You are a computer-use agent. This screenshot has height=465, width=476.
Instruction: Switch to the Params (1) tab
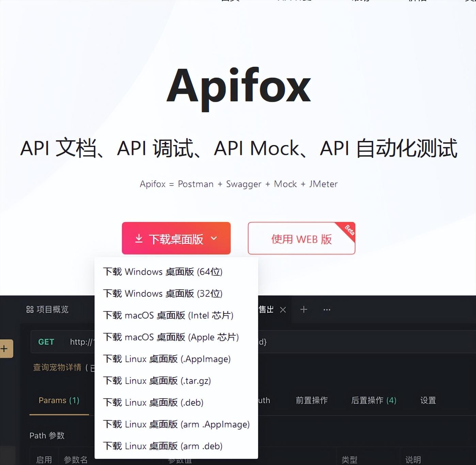point(59,400)
